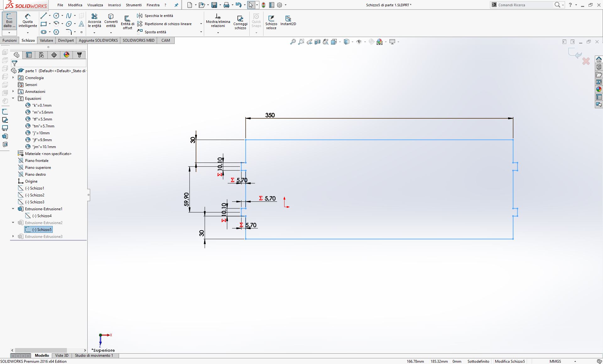Open the Edit Appearance heads-up icon
The height and width of the screenshot is (364, 603).
click(380, 42)
